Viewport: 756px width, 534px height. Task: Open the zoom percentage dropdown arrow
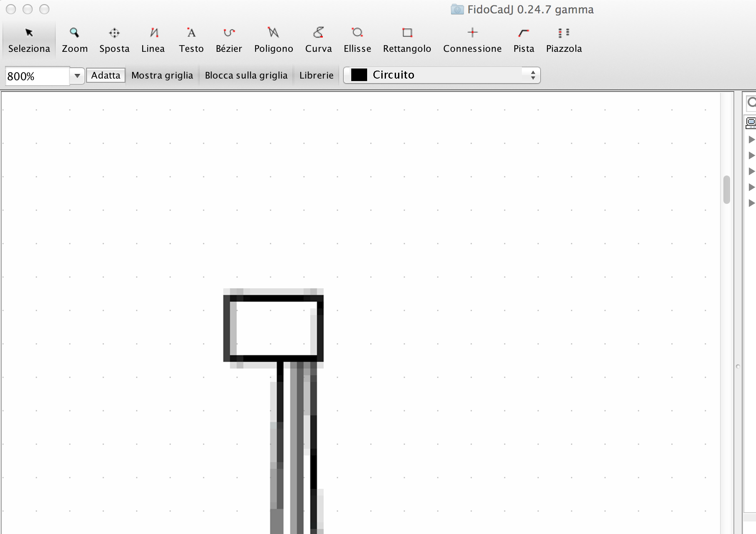click(77, 76)
